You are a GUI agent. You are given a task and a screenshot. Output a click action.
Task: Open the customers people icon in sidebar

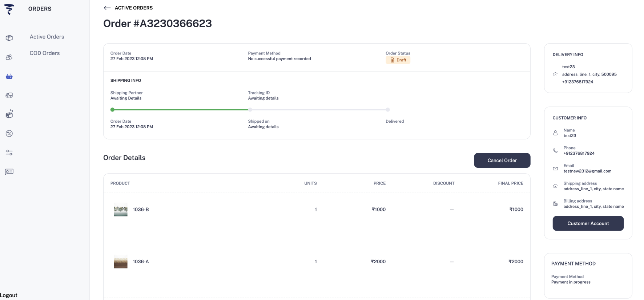pos(9,57)
